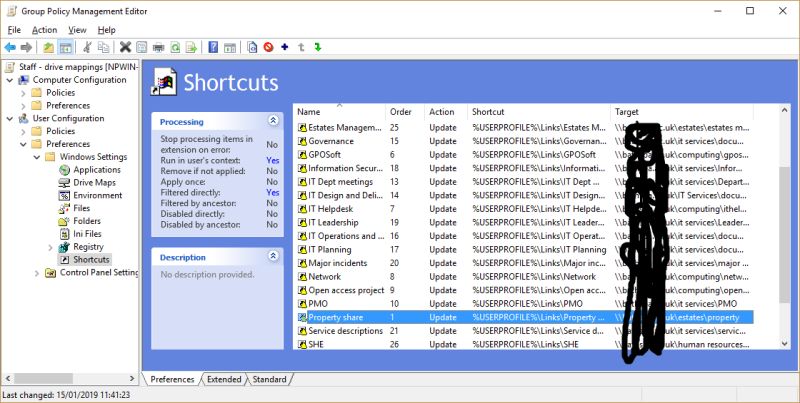Expand Policies under Computer Configuration
The width and height of the screenshot is (800, 403).
[23, 93]
